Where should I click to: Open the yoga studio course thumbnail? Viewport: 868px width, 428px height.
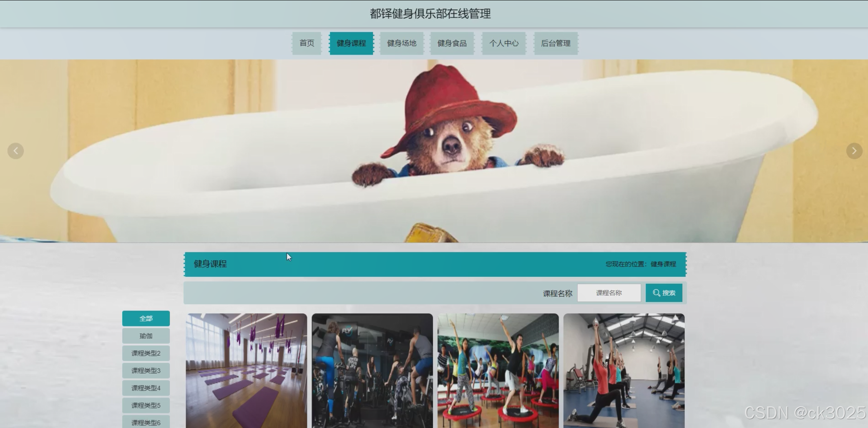[246, 370]
